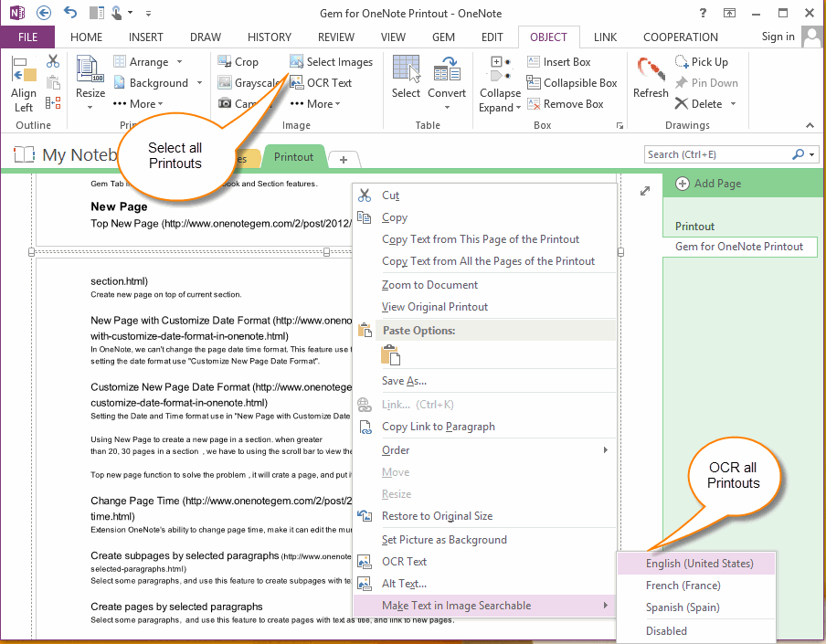The width and height of the screenshot is (826, 644).
Task: Choose View Original Printout
Action: pyautogui.click(x=484, y=307)
